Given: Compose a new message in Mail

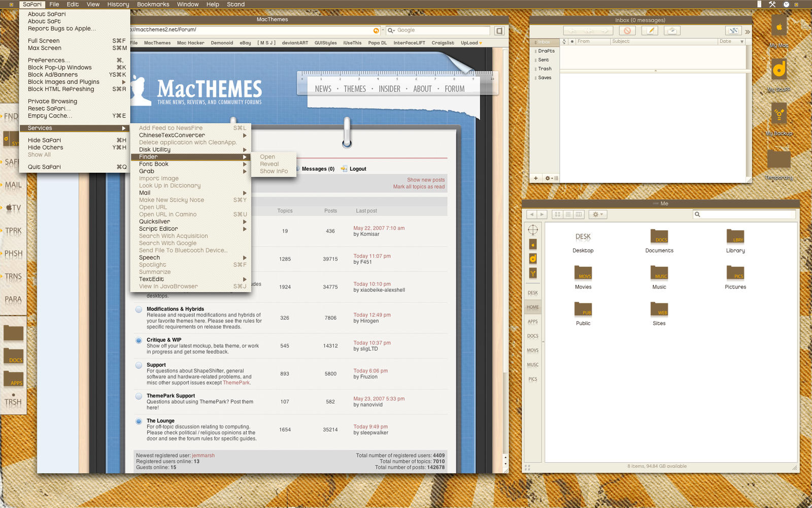Looking at the screenshot, I should pos(650,30).
